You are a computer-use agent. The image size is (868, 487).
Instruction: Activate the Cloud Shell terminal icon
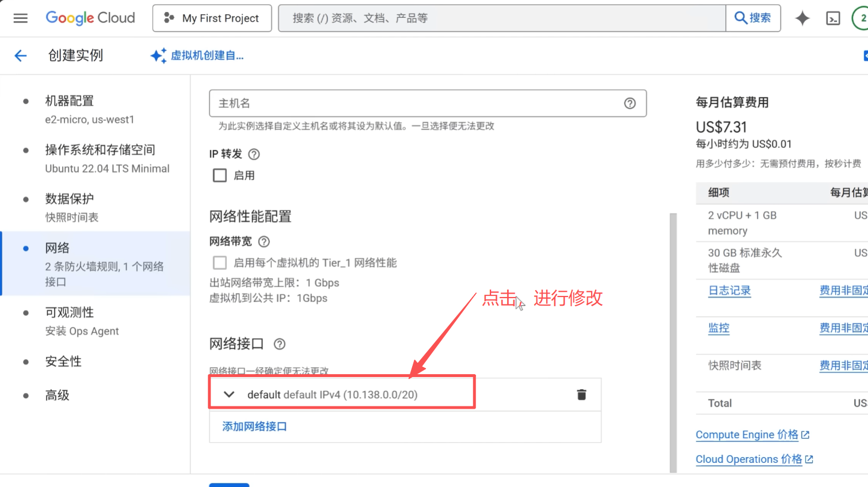pyautogui.click(x=833, y=18)
